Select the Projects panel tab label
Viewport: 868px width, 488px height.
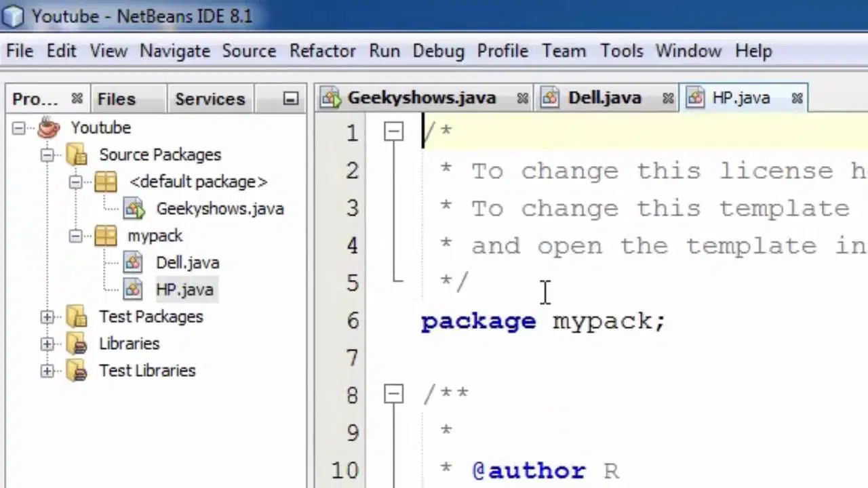pos(35,99)
